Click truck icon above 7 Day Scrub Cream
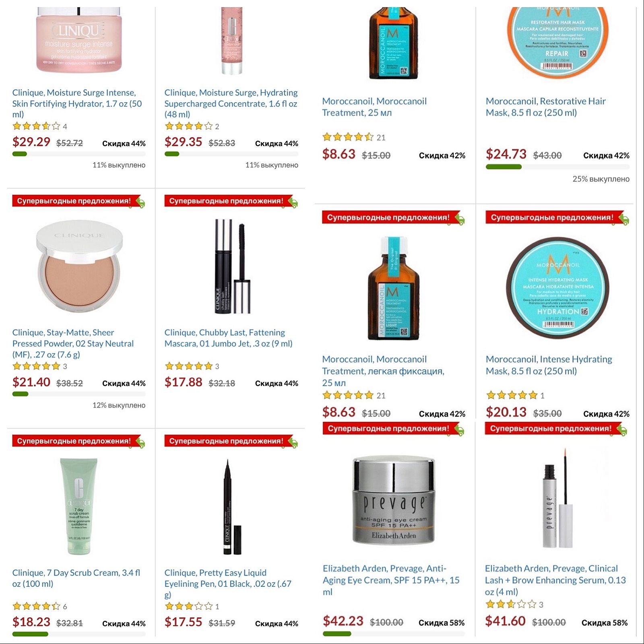This screenshot has width=644, height=644. click(x=140, y=443)
